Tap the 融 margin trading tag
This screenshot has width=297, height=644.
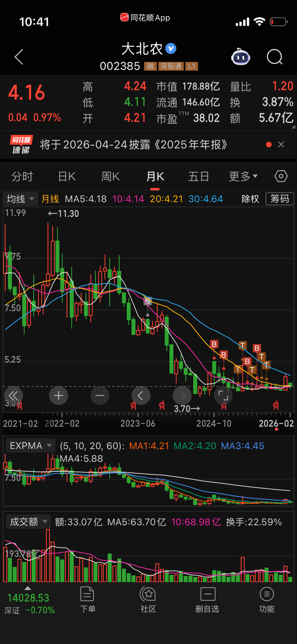click(x=150, y=66)
